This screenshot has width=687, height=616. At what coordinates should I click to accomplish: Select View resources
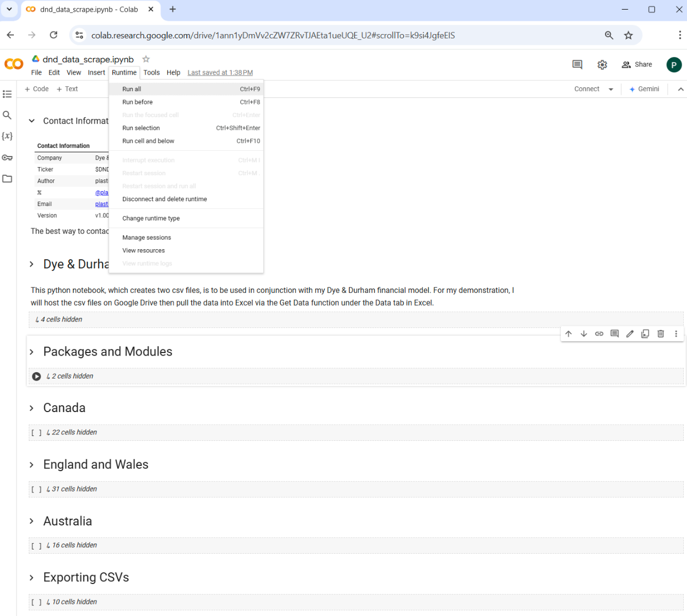pyautogui.click(x=186, y=251)
